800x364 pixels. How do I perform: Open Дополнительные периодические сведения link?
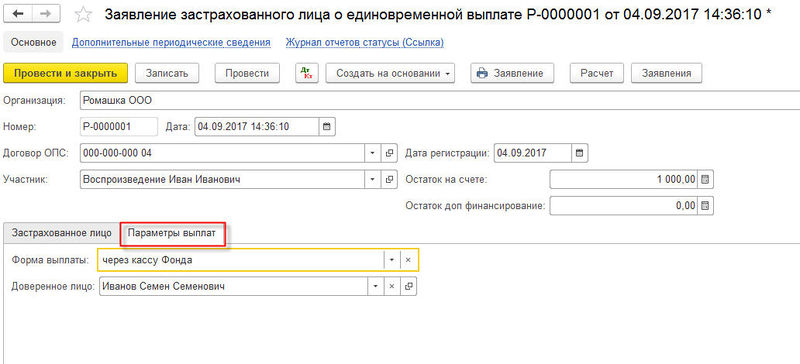pyautogui.click(x=171, y=42)
